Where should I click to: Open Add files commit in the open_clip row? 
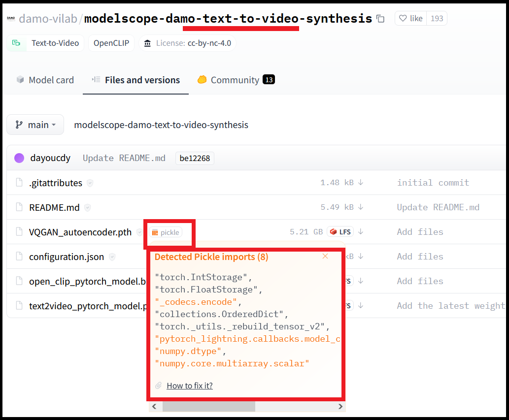(420, 281)
